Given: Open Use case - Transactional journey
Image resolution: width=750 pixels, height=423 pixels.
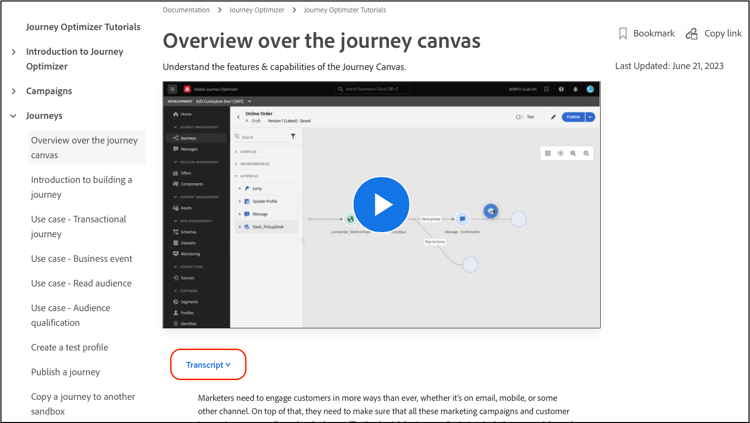Looking at the screenshot, I should [79, 226].
